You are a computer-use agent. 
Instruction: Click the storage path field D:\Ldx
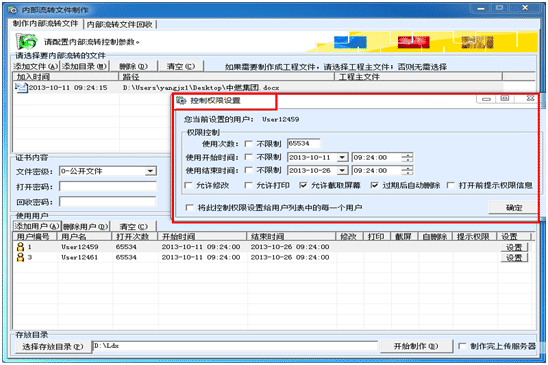[235, 346]
